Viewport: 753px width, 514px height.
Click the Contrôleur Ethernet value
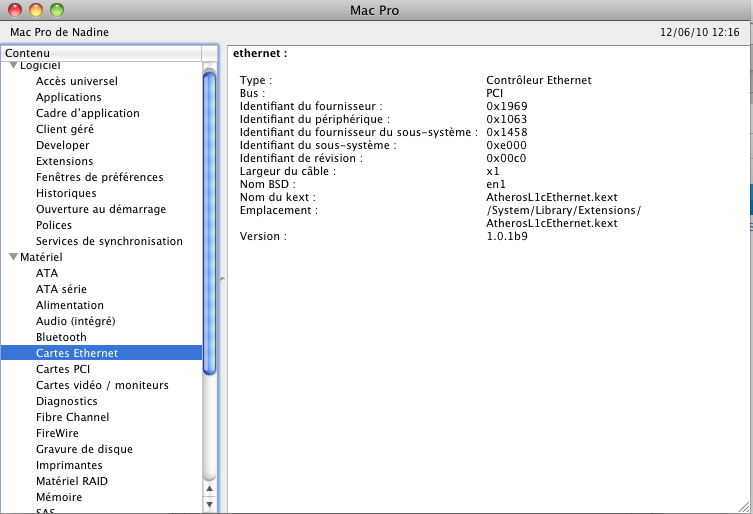(539, 80)
